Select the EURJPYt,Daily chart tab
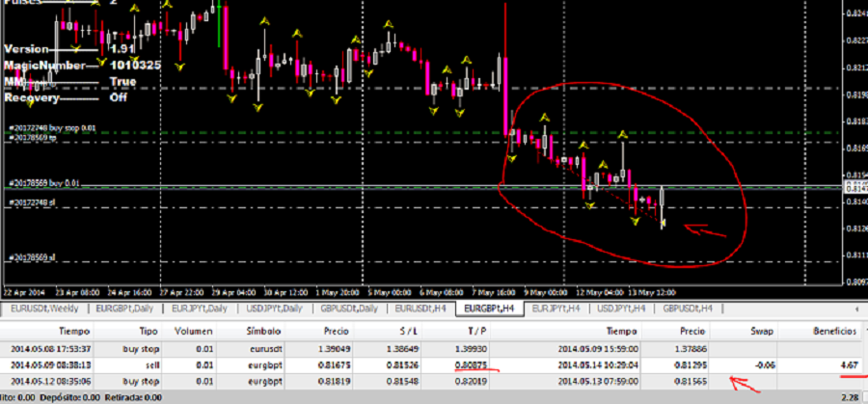 pos(201,309)
